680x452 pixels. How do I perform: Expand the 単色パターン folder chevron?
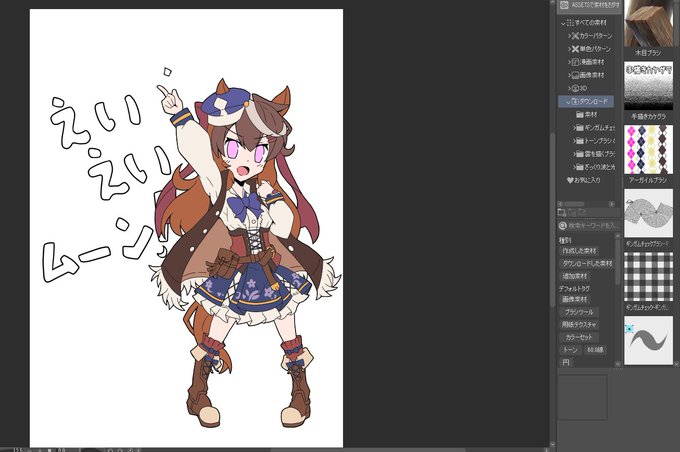click(x=569, y=49)
